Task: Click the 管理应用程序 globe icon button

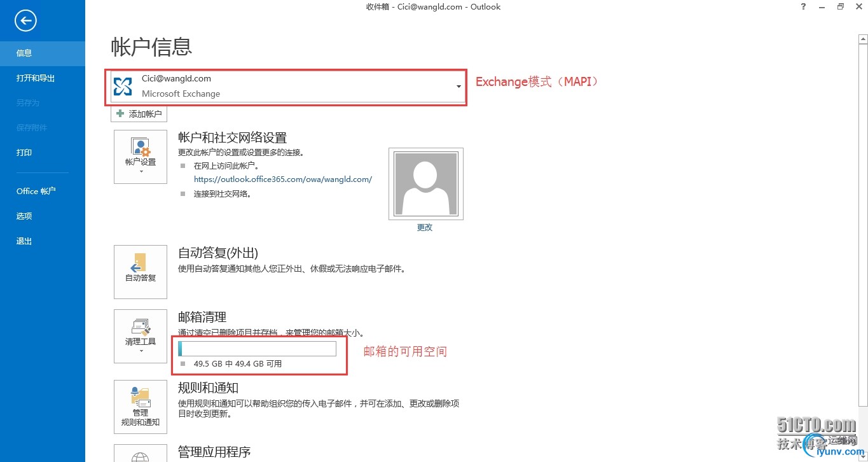Action: click(141, 453)
